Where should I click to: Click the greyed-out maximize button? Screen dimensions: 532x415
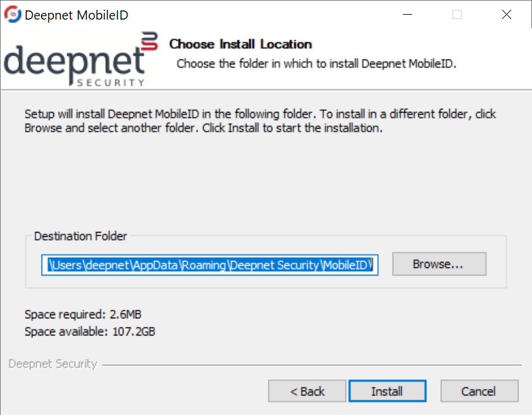tap(457, 15)
